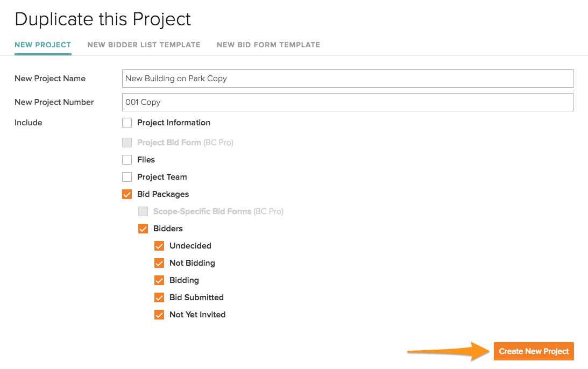
Task: Uncheck the Bid Packages checkbox
Action: coord(127,194)
